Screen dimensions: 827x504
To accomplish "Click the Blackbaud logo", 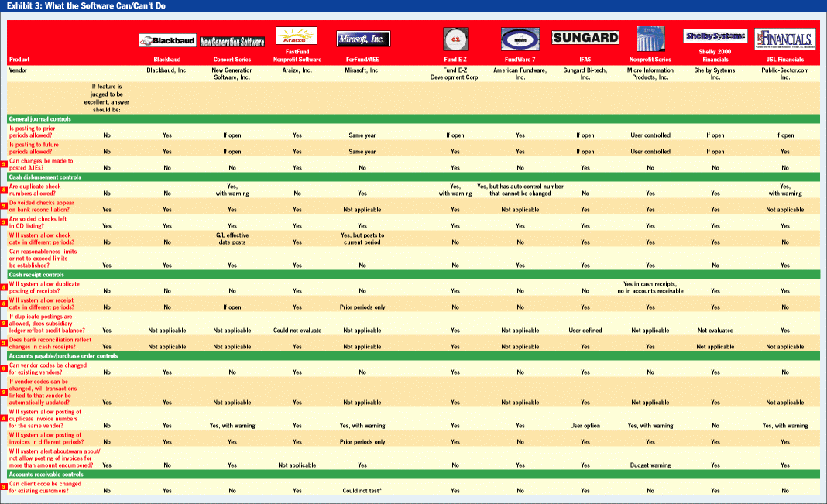I will 167,41.
